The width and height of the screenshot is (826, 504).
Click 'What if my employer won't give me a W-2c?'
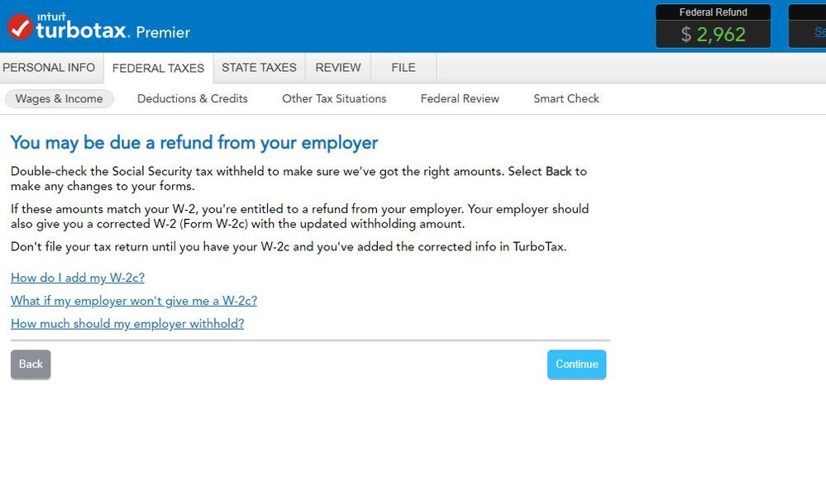pos(134,301)
